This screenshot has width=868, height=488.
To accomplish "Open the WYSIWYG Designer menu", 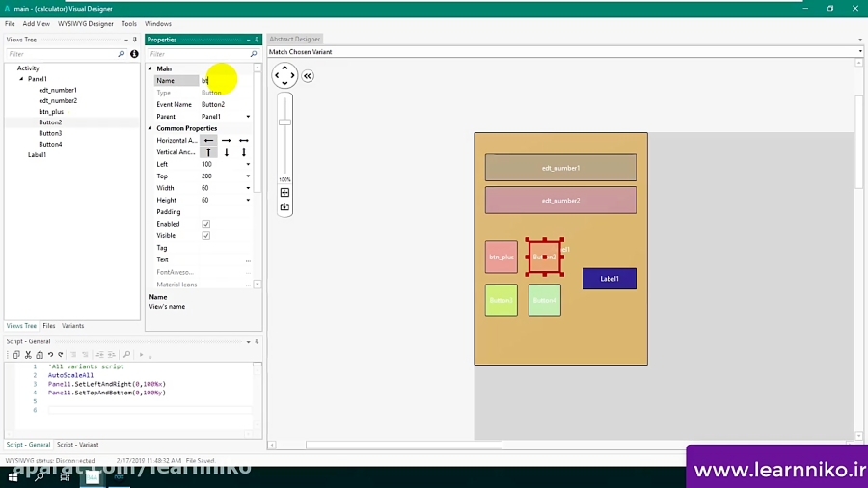I will (86, 23).
